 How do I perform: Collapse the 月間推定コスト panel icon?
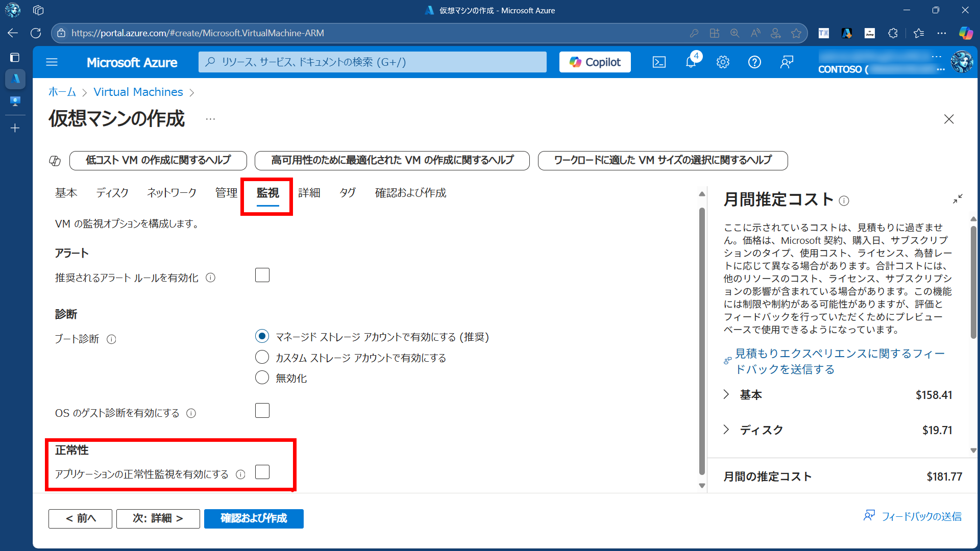[958, 199]
